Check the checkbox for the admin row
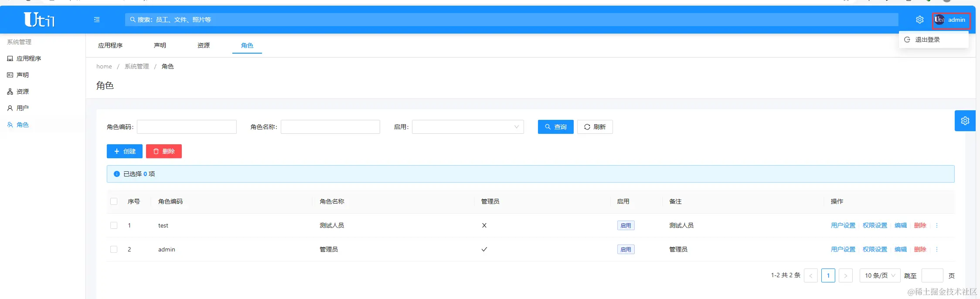 point(114,249)
